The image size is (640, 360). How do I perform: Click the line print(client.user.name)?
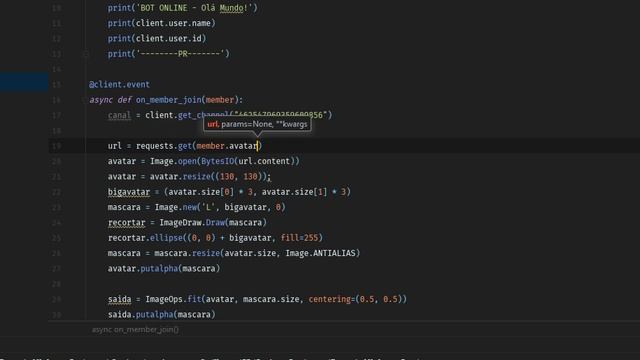[161, 23]
